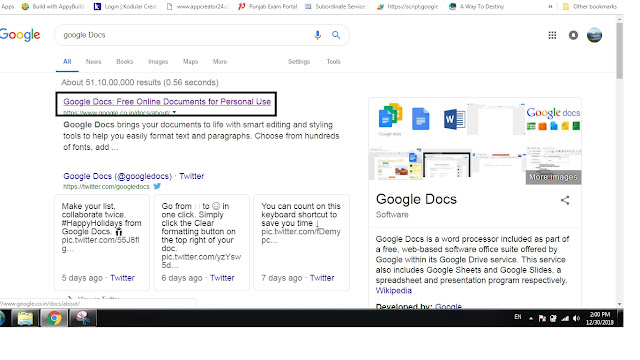Switch to News results tab
Viewport: 640px width, 360px height.
point(93,62)
